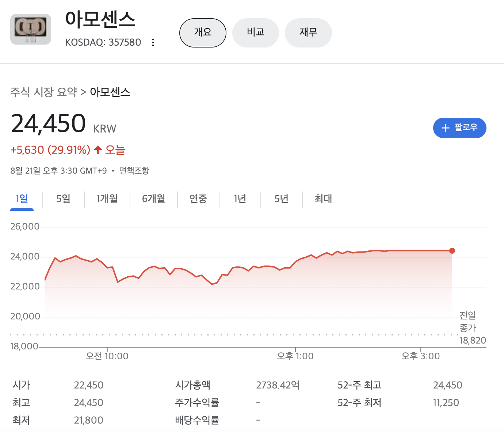Select the 연중 year-to-date range
The width and height of the screenshot is (504, 432).
pos(198,199)
